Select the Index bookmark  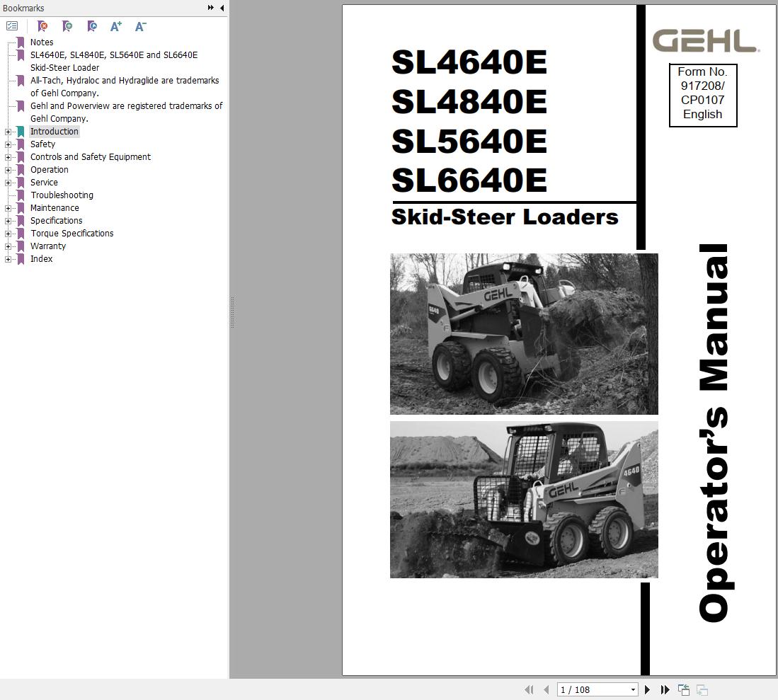[41, 259]
